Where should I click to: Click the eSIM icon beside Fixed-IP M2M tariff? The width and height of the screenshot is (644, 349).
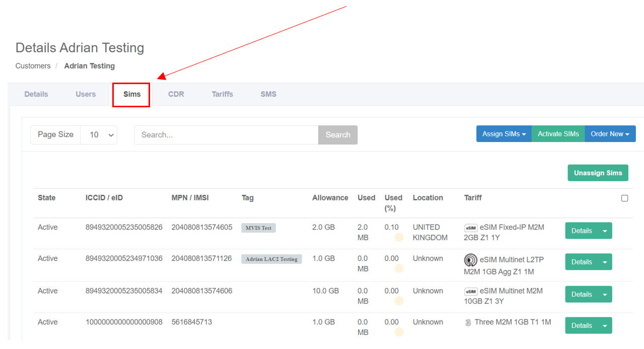471,228
